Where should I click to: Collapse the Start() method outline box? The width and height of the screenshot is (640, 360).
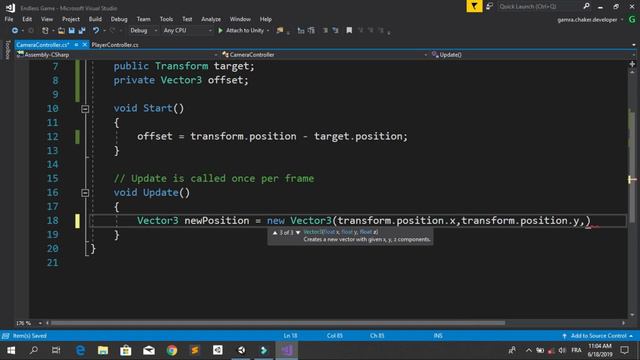tap(85, 109)
